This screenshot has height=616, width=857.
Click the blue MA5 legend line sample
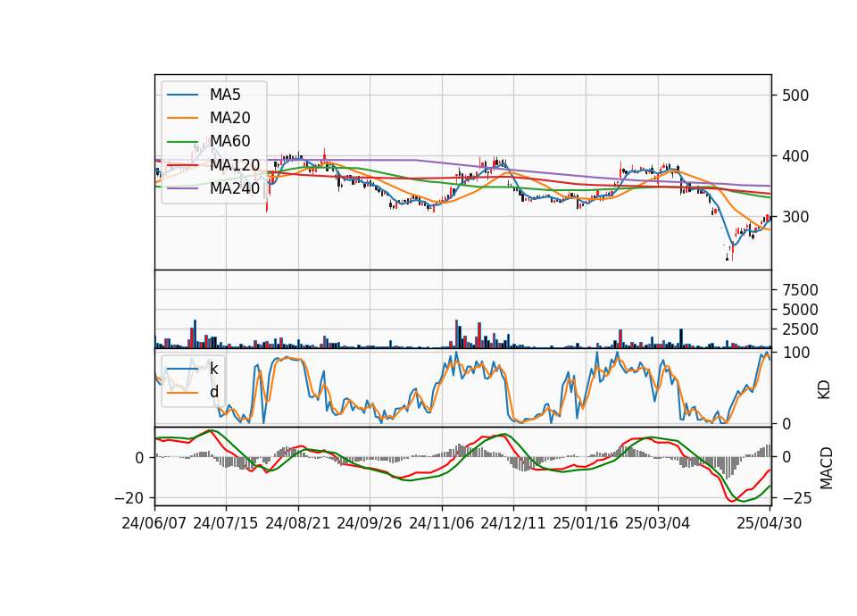182,96
